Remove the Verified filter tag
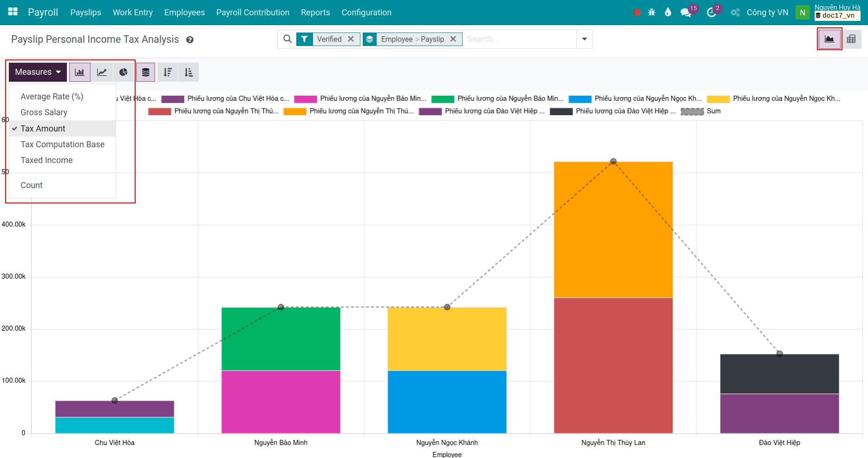 pyautogui.click(x=352, y=39)
